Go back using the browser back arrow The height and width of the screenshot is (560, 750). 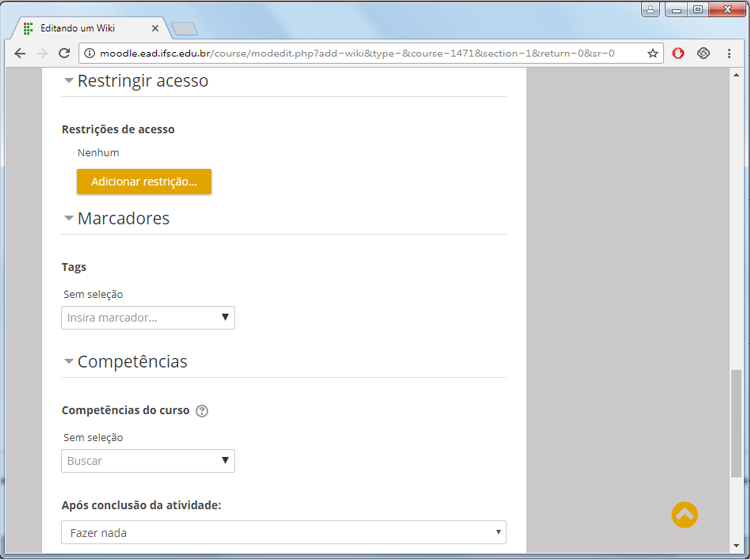click(x=19, y=53)
